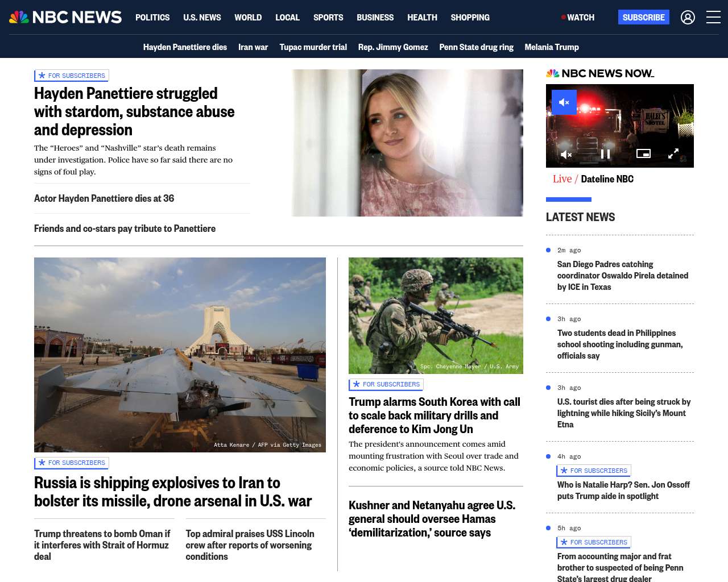Click the NBC News Now logo
This screenshot has height=582, width=728.
600,73
